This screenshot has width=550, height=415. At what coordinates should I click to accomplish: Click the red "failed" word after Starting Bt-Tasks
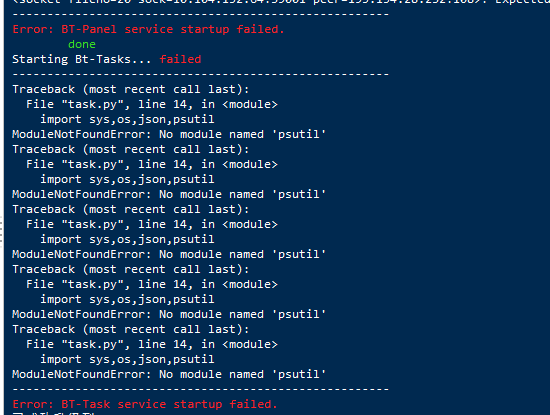[180, 59]
